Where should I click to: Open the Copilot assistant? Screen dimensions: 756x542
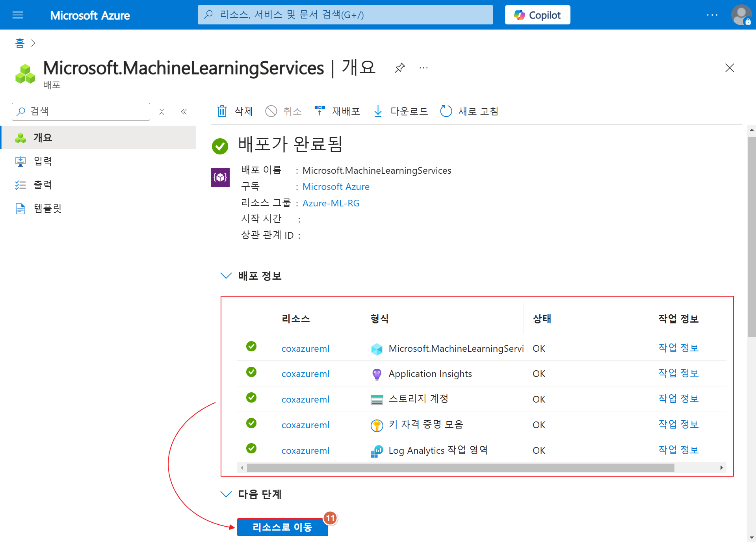click(x=537, y=15)
